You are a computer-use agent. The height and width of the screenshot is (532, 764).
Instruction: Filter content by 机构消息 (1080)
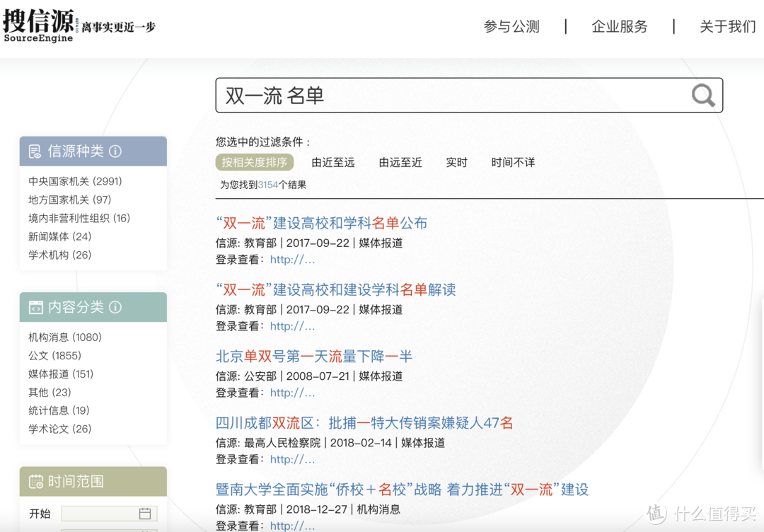65,337
